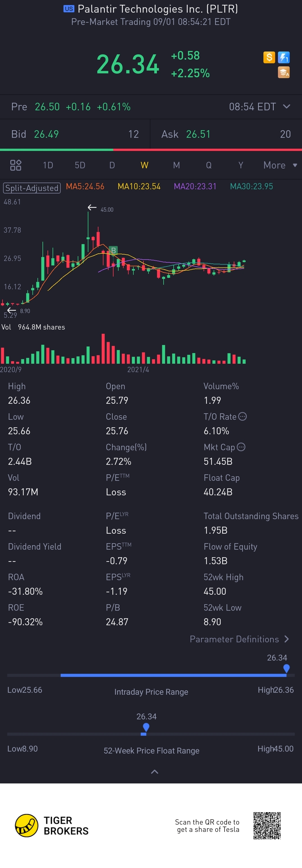Open Parameter Definitions link
Image resolution: width=302 pixels, height=868 pixels.
pos(239,639)
